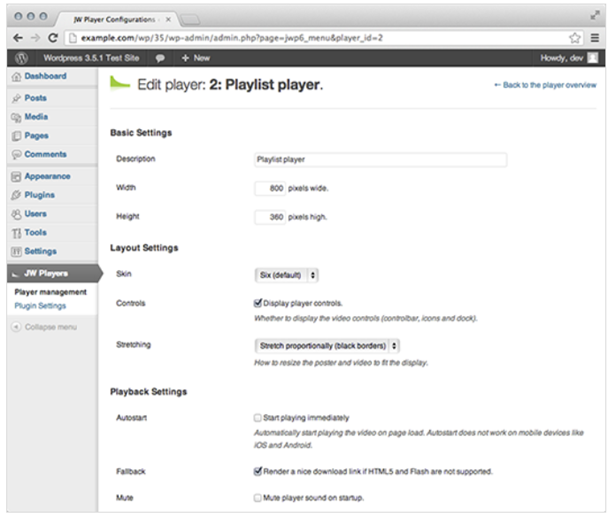The height and width of the screenshot is (518, 608).
Task: Open the Media menu item
Action: [x=36, y=117]
